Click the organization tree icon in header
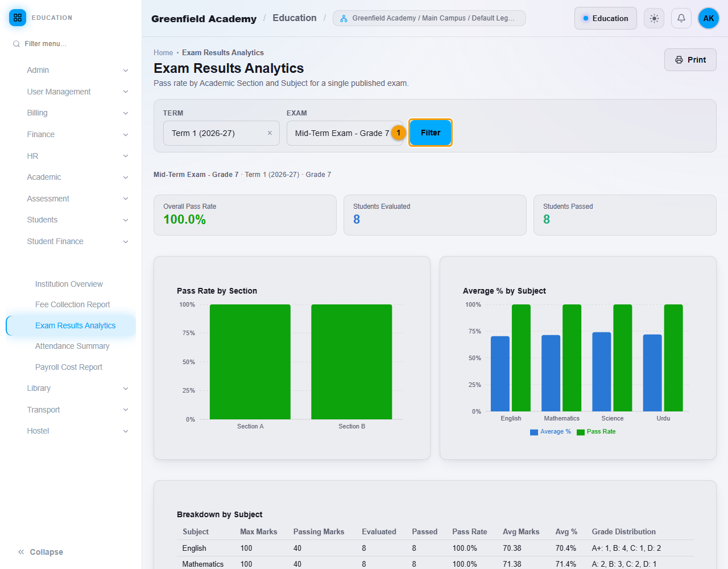 click(x=344, y=18)
